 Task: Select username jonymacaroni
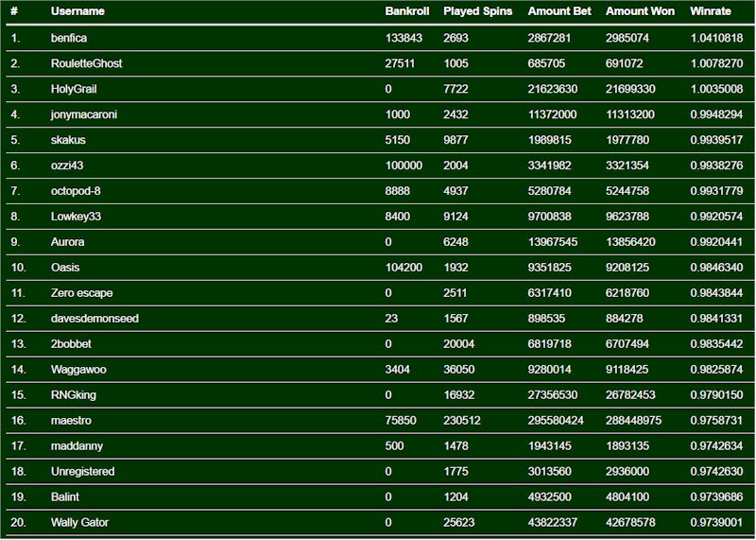[x=84, y=114]
